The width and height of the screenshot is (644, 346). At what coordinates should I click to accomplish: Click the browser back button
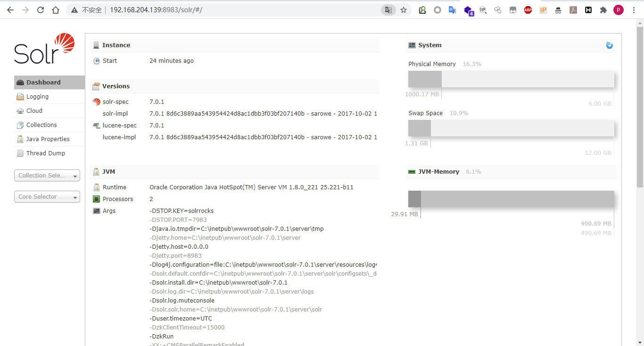(x=10, y=9)
